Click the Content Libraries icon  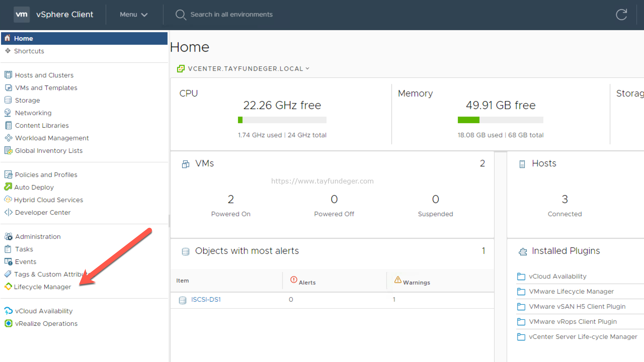[8, 125]
